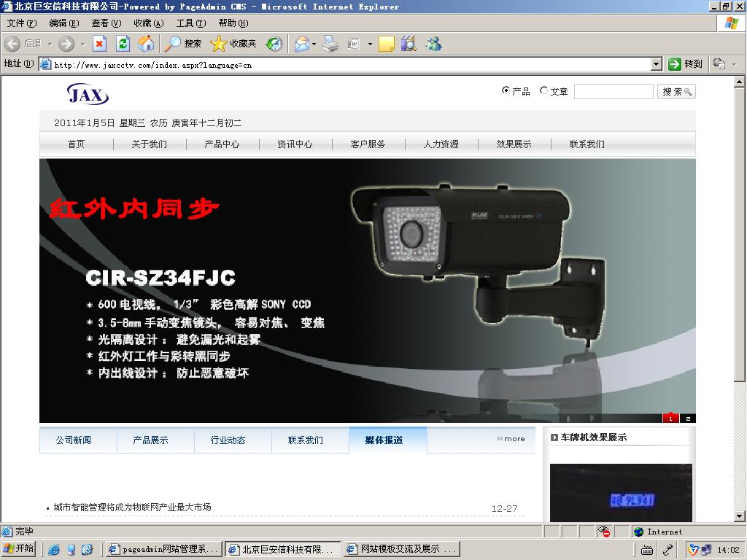Click the site search text field
747x560 pixels.
614,91
